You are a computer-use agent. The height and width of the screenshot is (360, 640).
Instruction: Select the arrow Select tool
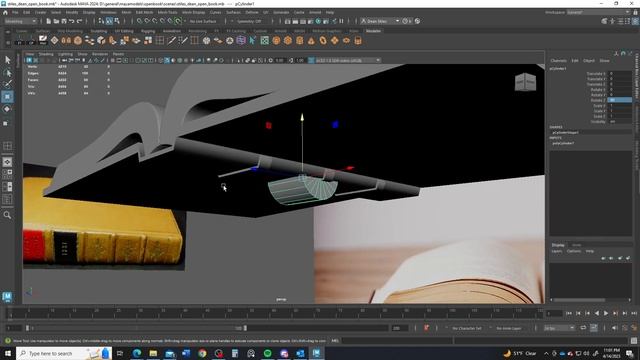tap(7, 60)
